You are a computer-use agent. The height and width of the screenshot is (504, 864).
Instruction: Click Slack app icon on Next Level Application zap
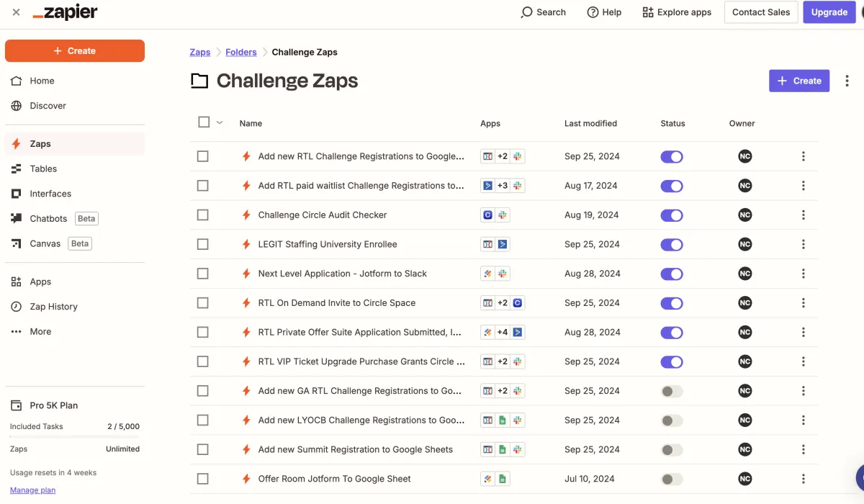(x=503, y=274)
